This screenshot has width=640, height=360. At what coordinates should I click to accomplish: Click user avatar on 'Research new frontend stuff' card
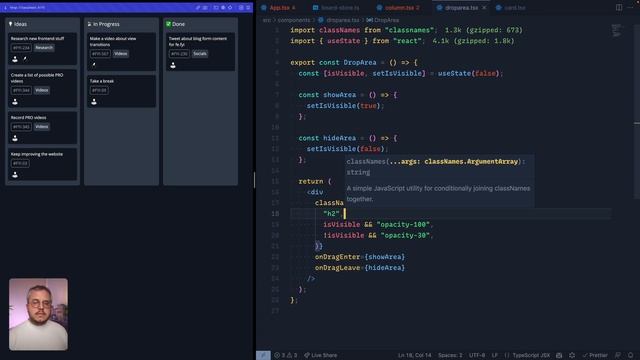15,59
